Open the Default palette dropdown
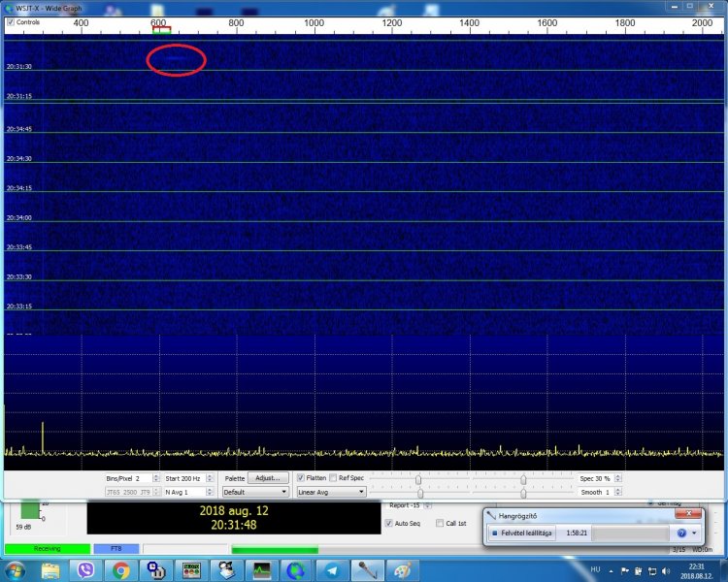 254,492
